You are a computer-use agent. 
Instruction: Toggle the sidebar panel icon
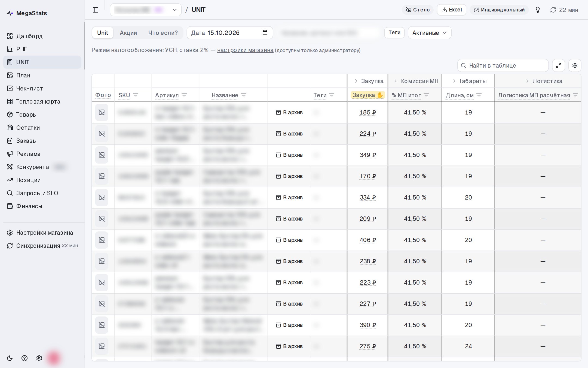96,10
